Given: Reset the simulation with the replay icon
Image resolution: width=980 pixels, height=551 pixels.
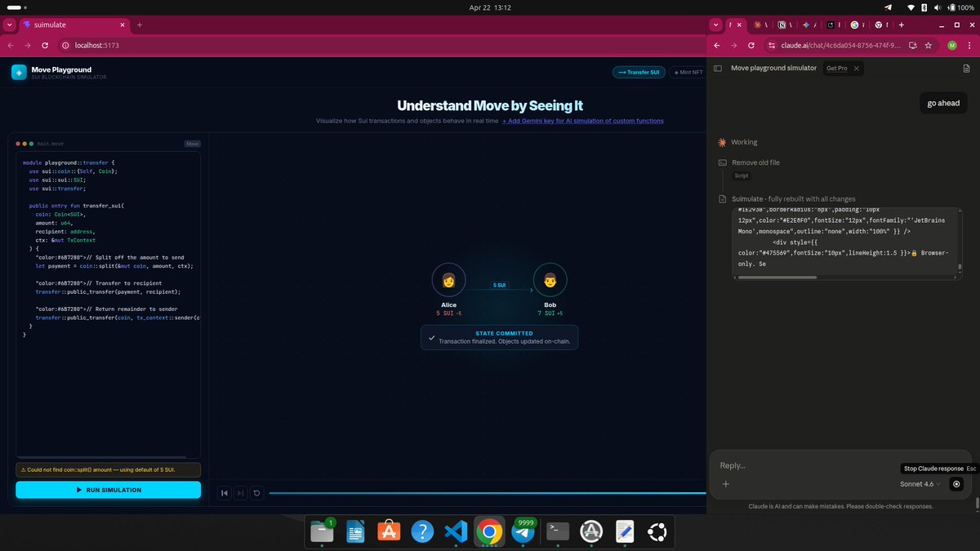Looking at the screenshot, I should pyautogui.click(x=257, y=492).
